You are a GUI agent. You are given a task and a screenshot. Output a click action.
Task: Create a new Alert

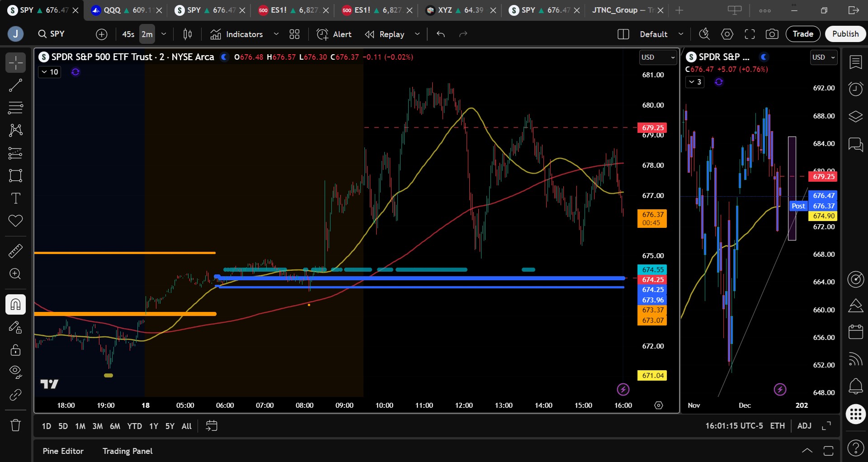point(335,34)
